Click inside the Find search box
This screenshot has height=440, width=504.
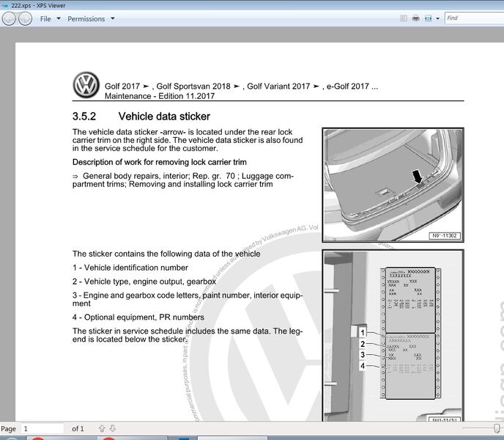[x=474, y=18]
